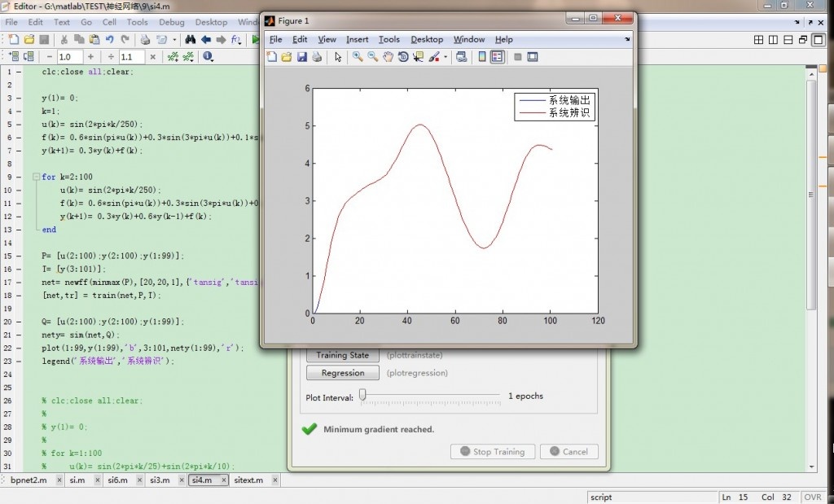Toggle the Insert Legend button
Screen dimensions: 834x504
(x=498, y=57)
